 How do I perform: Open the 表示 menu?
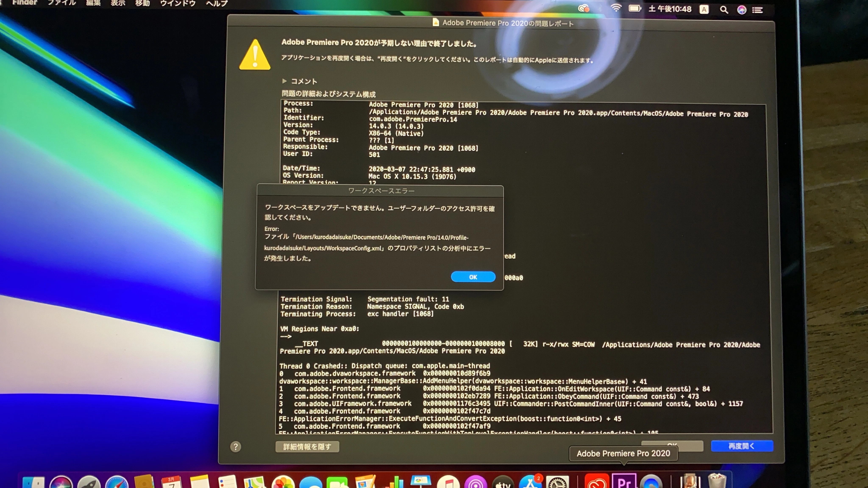pos(118,3)
